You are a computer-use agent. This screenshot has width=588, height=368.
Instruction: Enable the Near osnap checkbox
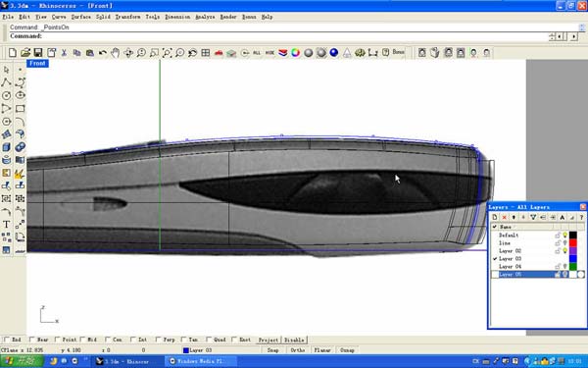[x=32, y=340]
